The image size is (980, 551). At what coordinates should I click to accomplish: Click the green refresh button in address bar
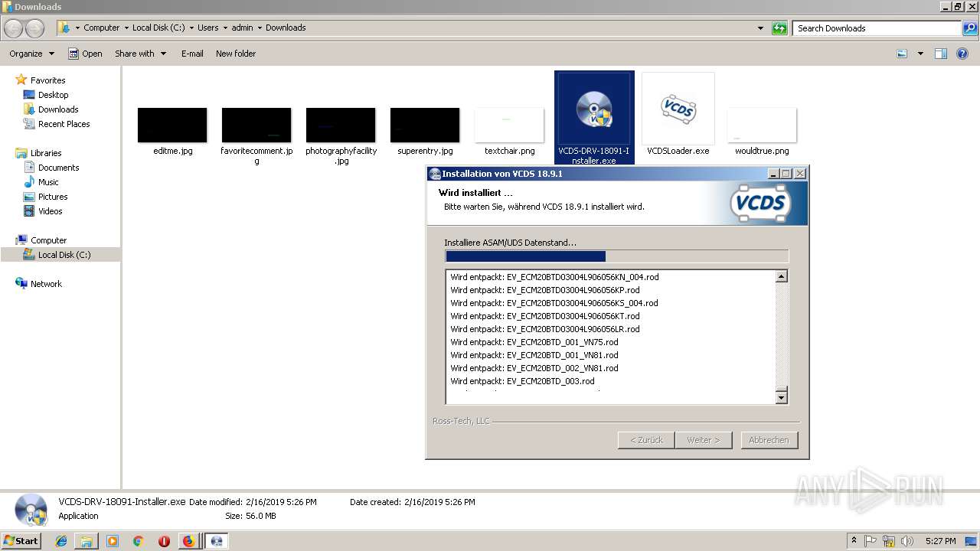pos(779,28)
